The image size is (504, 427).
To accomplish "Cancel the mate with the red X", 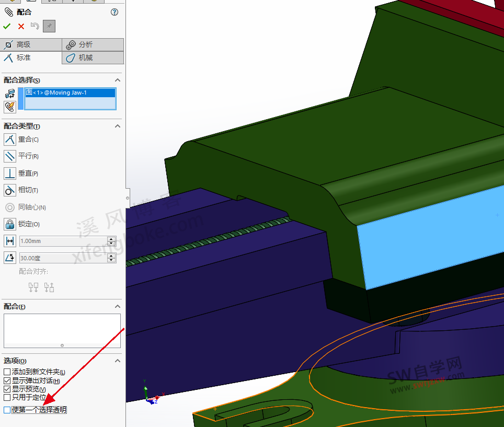I will 20,26.
